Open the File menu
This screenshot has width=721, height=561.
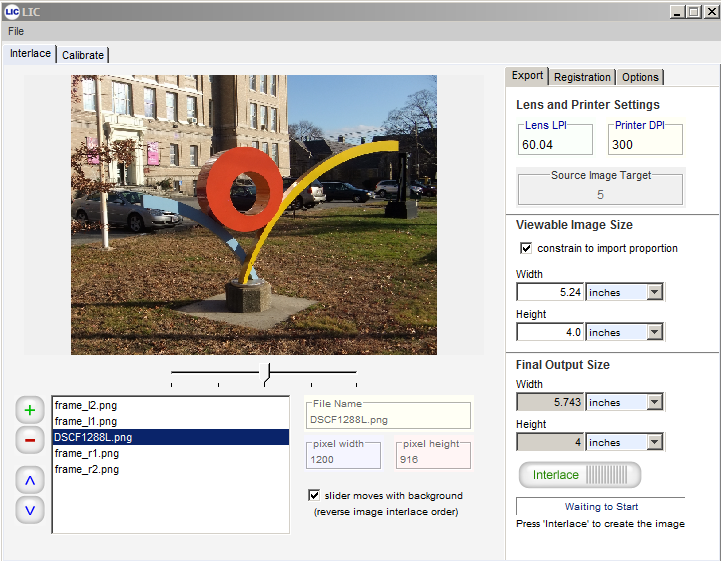(x=16, y=31)
